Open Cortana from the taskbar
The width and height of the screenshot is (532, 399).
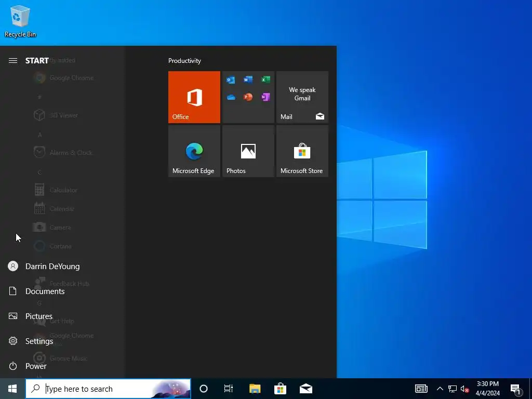(204, 389)
